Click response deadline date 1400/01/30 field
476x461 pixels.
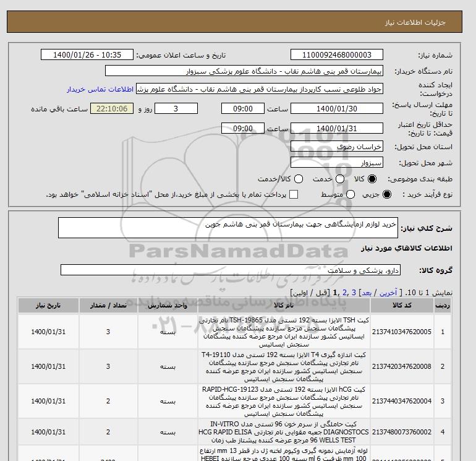click(337, 108)
